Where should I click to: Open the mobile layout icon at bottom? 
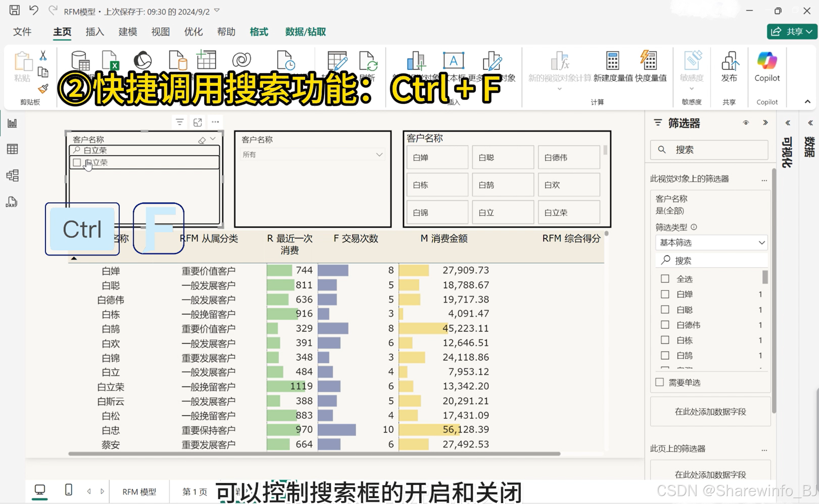pyautogui.click(x=68, y=490)
